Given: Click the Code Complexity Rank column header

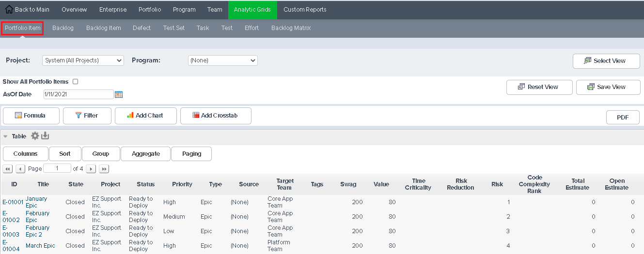Looking at the screenshot, I should pyautogui.click(x=534, y=184).
